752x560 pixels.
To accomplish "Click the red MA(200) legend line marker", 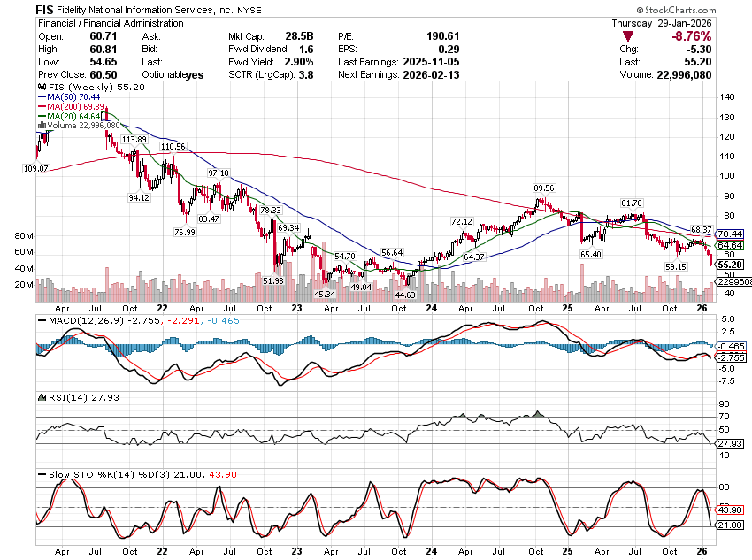I will [x=41, y=107].
